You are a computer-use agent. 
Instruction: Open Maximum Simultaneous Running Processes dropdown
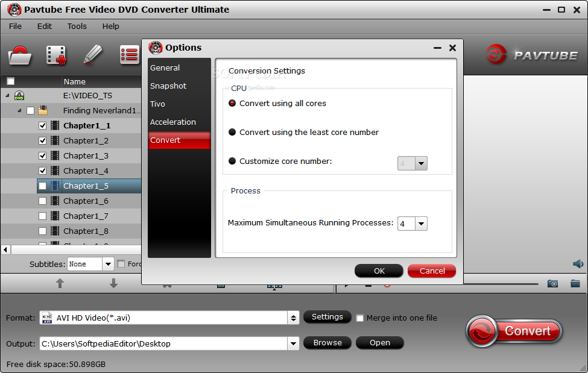(421, 224)
